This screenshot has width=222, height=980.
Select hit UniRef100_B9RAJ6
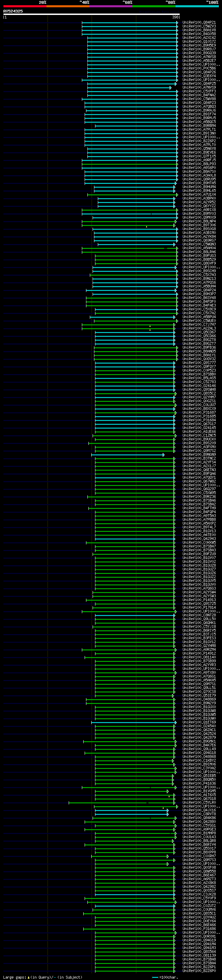199,110
